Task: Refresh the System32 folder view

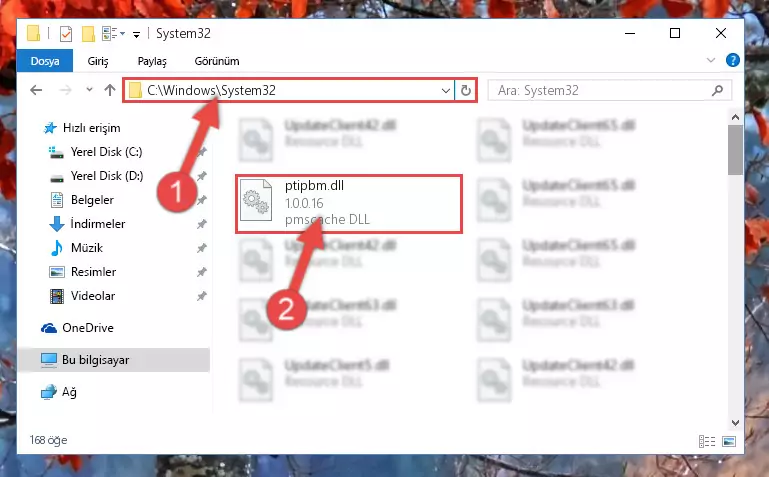Action: tap(465, 90)
